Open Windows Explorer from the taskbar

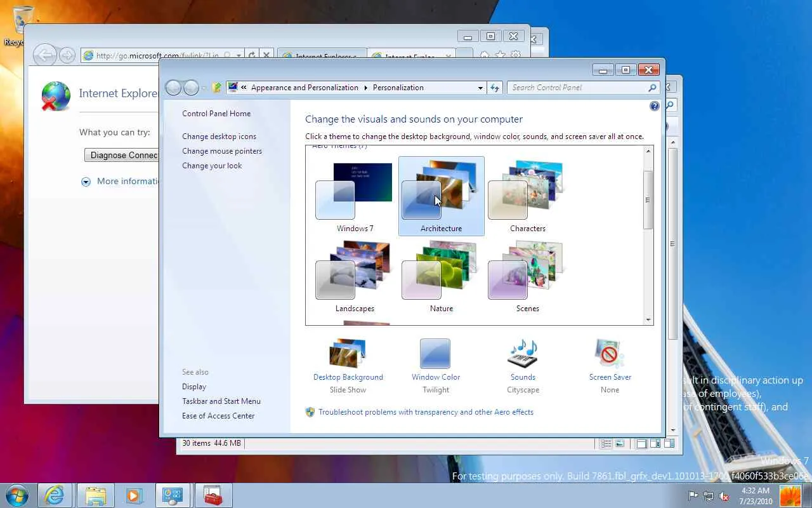pyautogui.click(x=95, y=495)
